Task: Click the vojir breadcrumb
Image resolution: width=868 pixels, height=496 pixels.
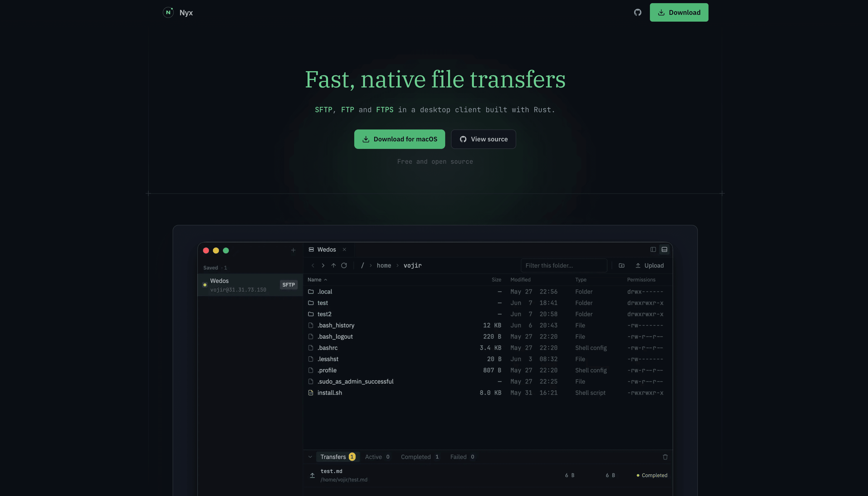Action: pyautogui.click(x=413, y=265)
